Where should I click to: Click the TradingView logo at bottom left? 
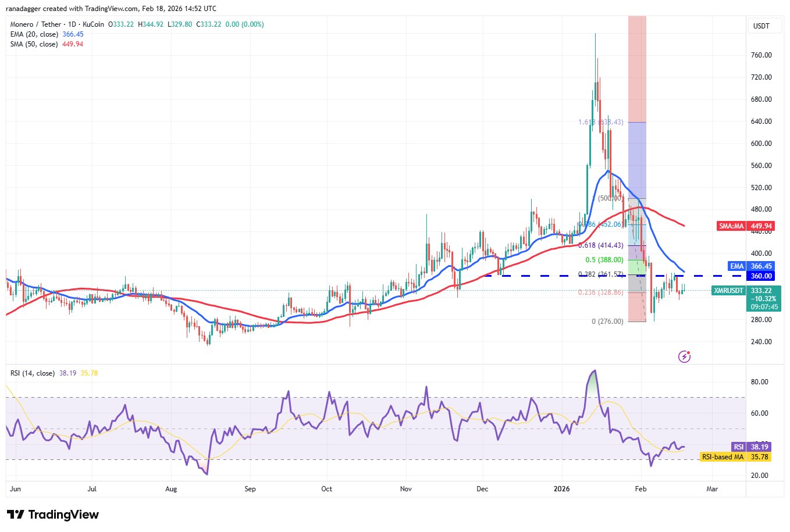53,515
